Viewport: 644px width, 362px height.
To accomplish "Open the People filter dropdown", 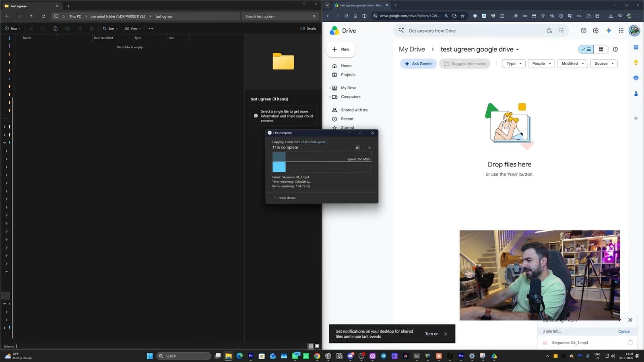I will click(x=541, y=64).
